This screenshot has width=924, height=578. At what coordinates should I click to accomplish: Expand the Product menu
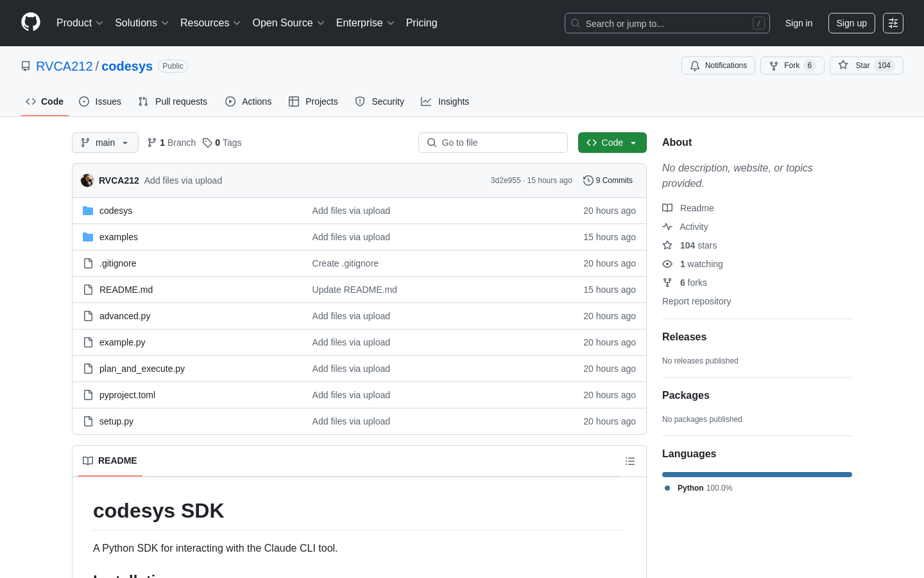(80, 23)
